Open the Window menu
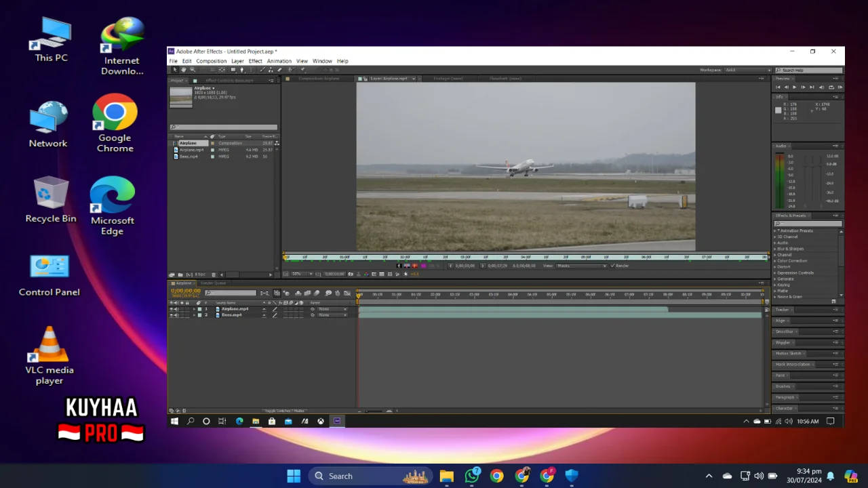 click(322, 61)
